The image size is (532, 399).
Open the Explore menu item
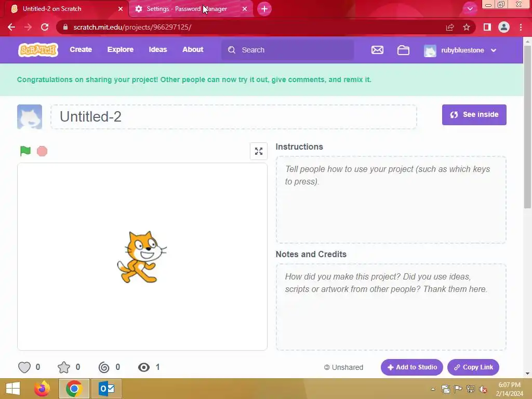point(121,49)
